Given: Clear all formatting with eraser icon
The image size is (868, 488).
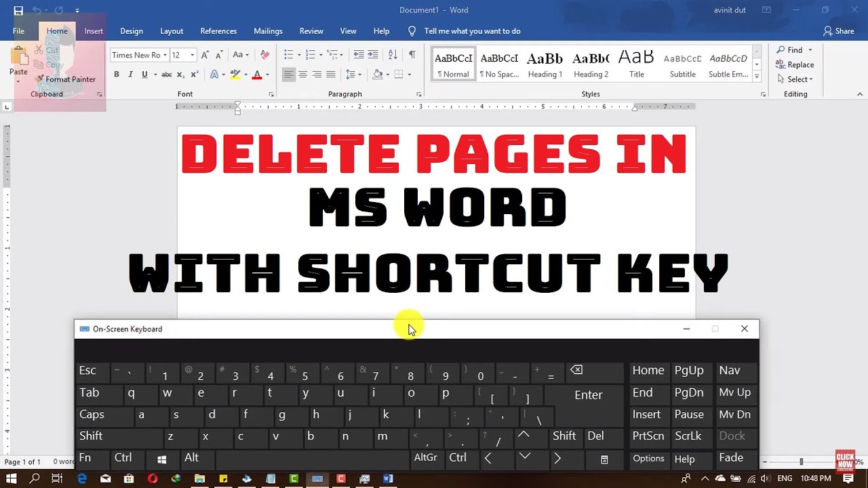Looking at the screenshot, I should pos(265,55).
